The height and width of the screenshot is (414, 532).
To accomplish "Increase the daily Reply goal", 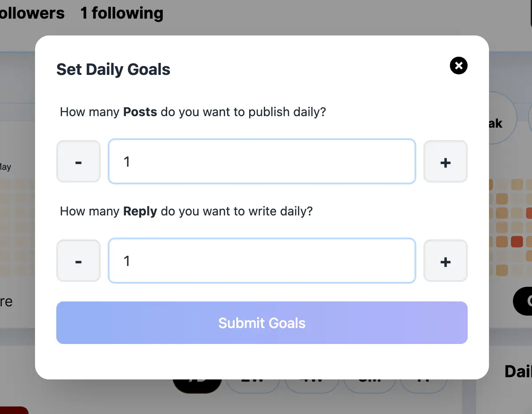I will (445, 261).
